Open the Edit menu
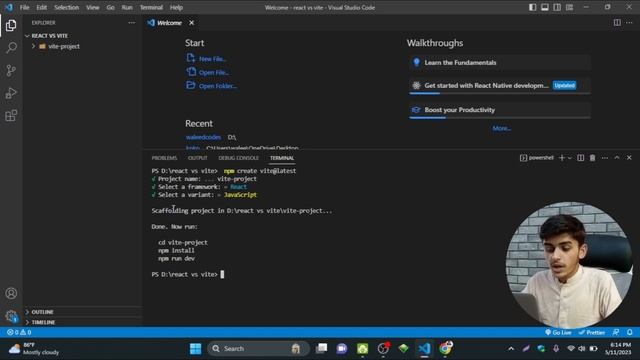Screen dimensions: 640x360 (42, 7)
